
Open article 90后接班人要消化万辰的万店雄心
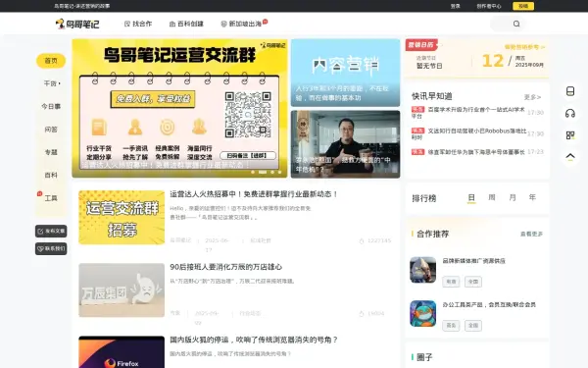click(x=225, y=267)
